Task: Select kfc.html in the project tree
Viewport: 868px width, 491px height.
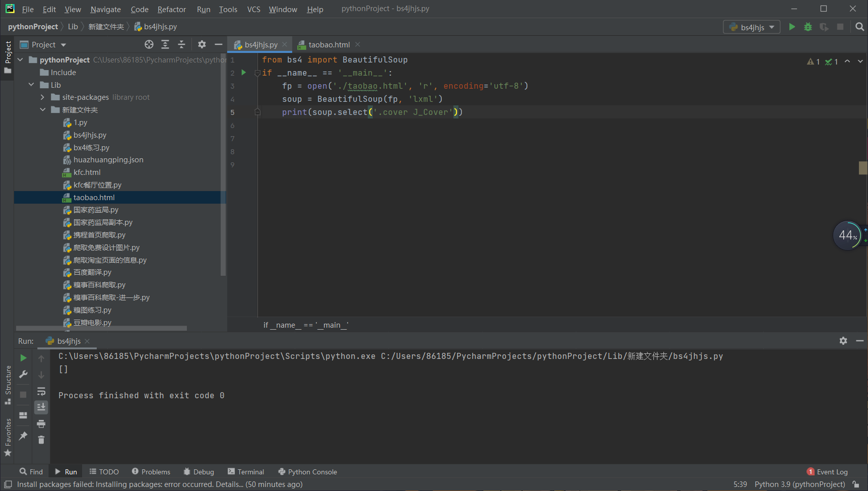Action: coord(87,172)
